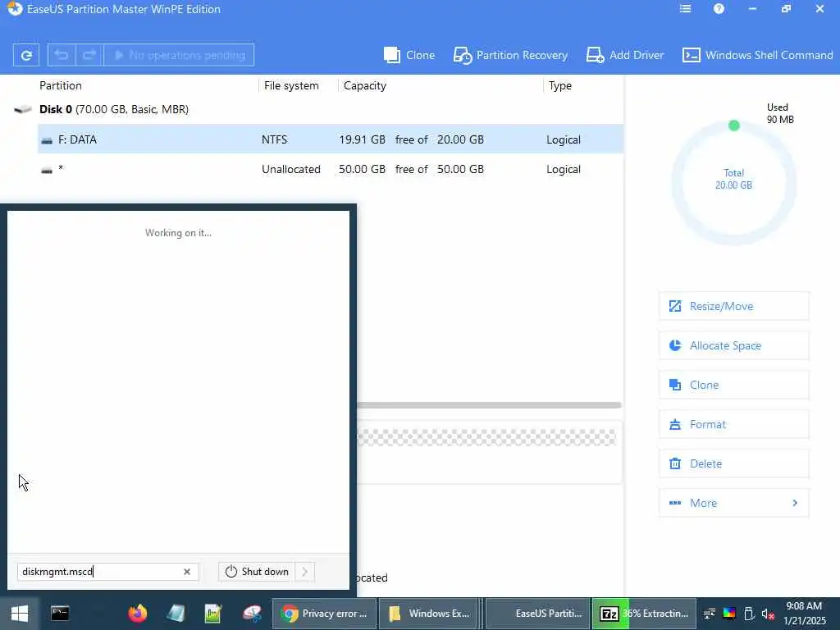Choose Resize/Move operation

733,306
